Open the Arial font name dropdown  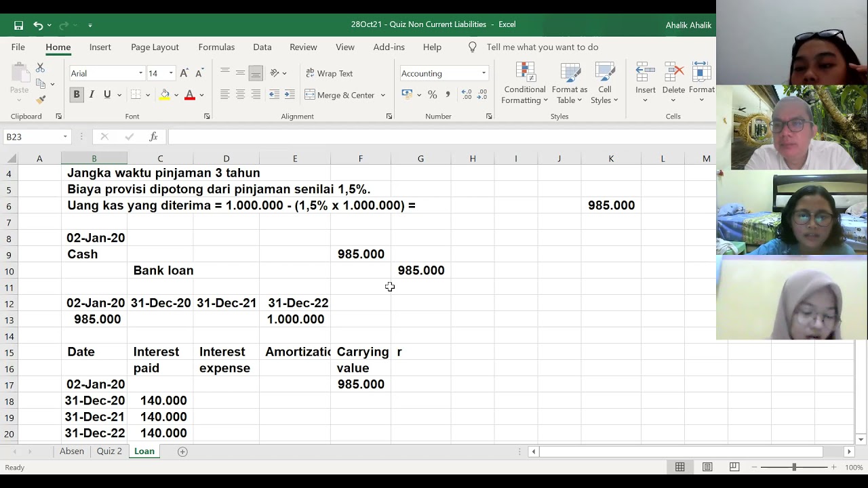140,73
